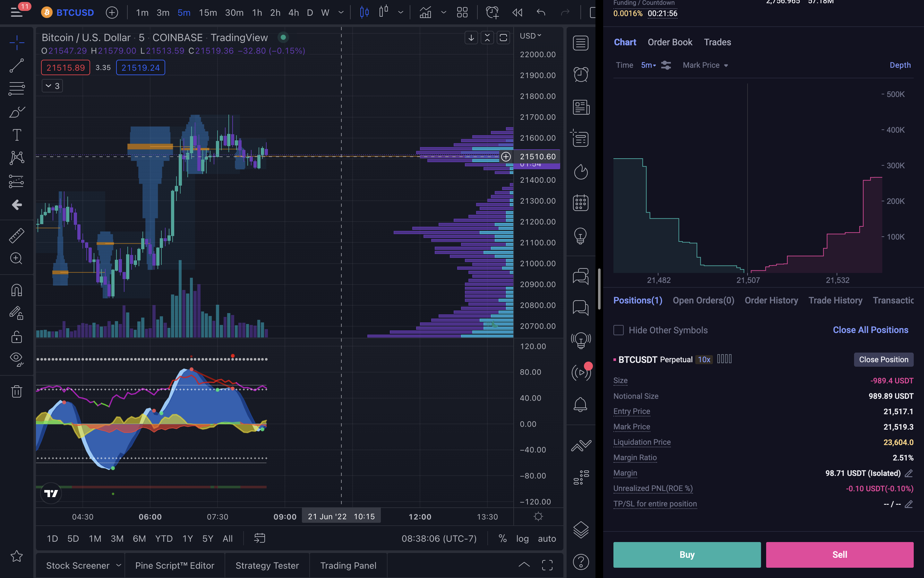Open the object tree layers icon

point(581,530)
